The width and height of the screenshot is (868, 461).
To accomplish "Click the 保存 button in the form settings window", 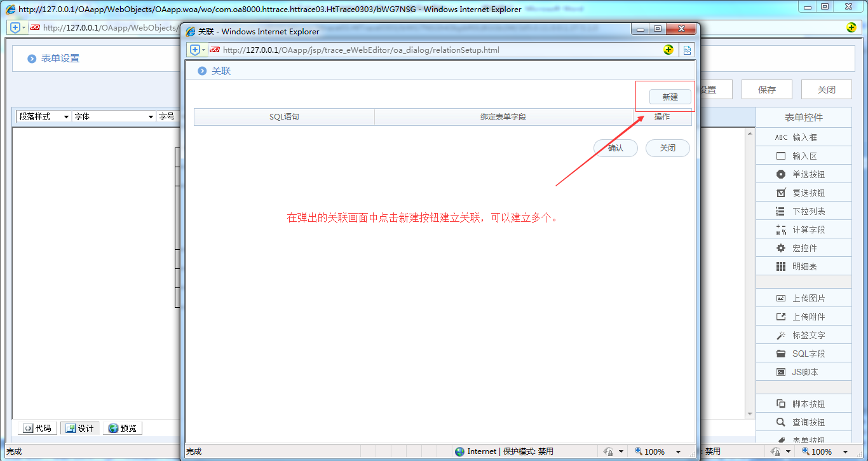I will pyautogui.click(x=767, y=90).
